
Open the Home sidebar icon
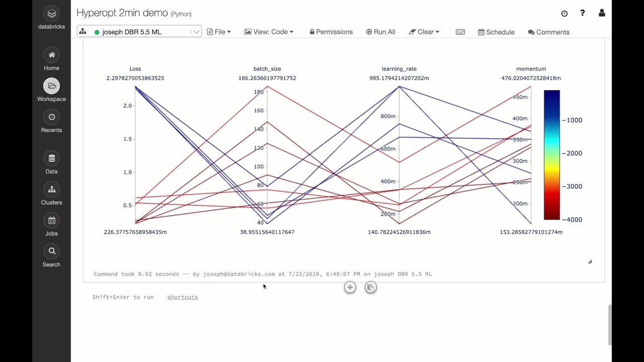tap(51, 55)
